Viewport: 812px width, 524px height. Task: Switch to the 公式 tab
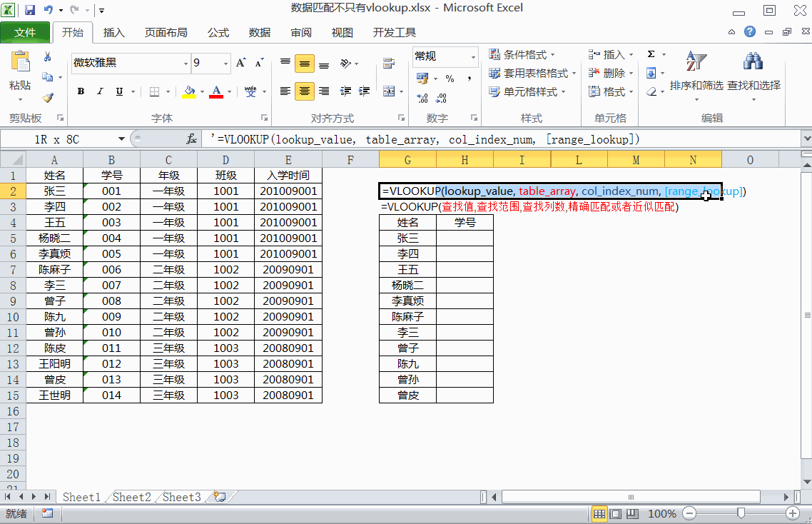click(218, 32)
